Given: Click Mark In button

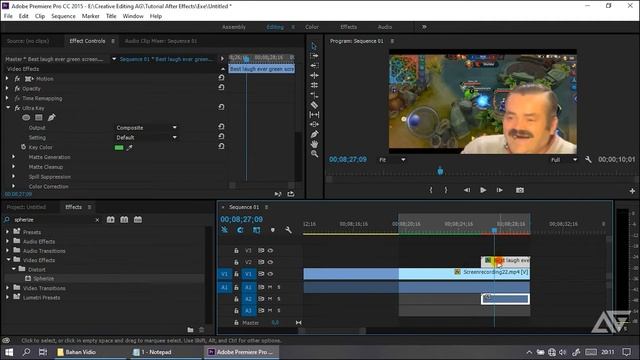Looking at the screenshot, I should point(431,190).
